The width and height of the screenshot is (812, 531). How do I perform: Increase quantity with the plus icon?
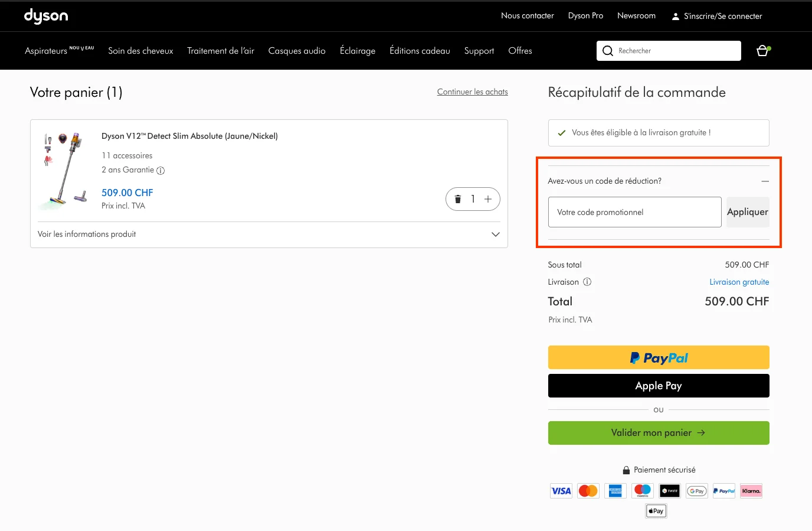point(488,199)
